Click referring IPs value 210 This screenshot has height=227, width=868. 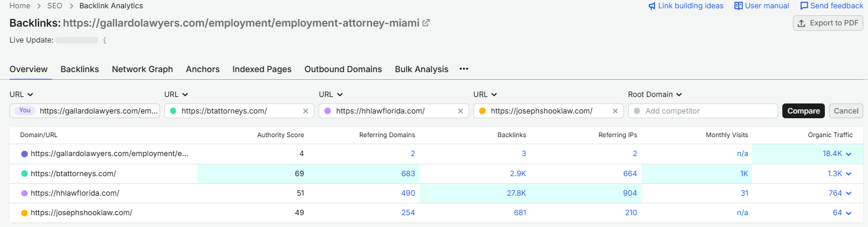coord(630,213)
